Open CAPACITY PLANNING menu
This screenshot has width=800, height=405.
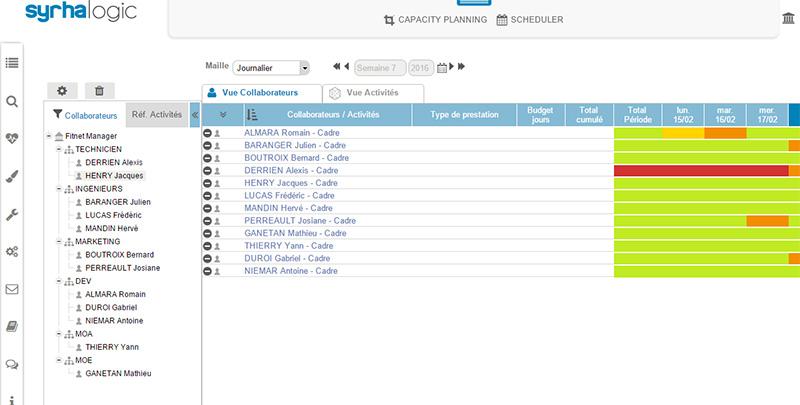435,20
